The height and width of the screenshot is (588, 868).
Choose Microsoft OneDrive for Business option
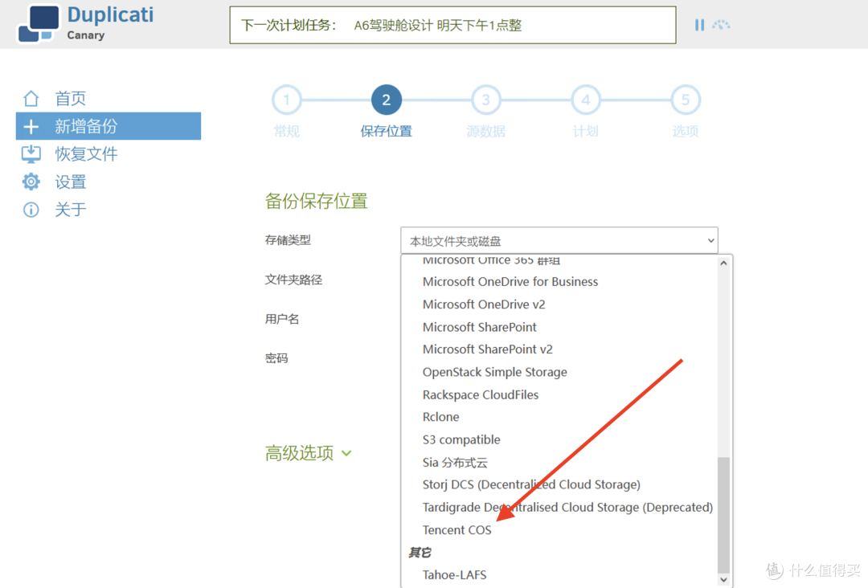510,282
